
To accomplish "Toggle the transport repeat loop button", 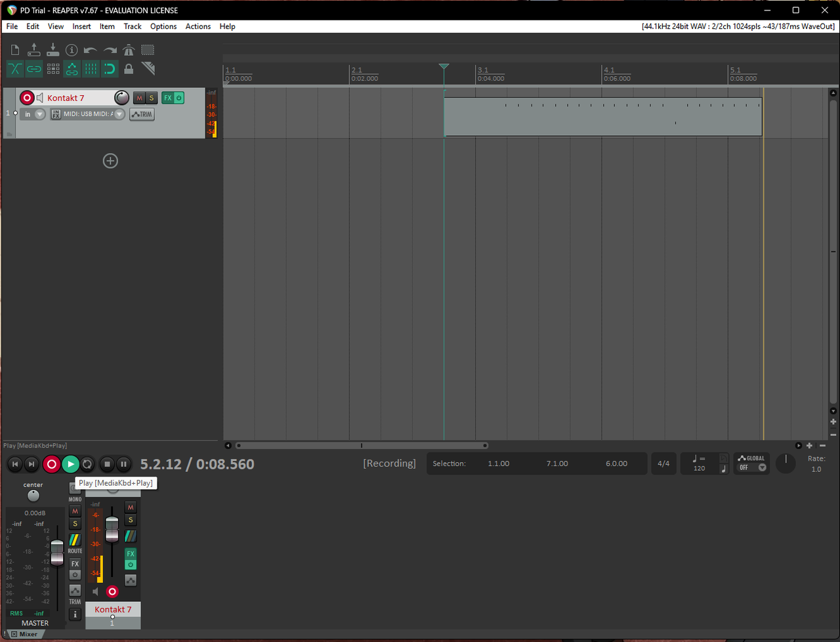I will [x=87, y=464].
